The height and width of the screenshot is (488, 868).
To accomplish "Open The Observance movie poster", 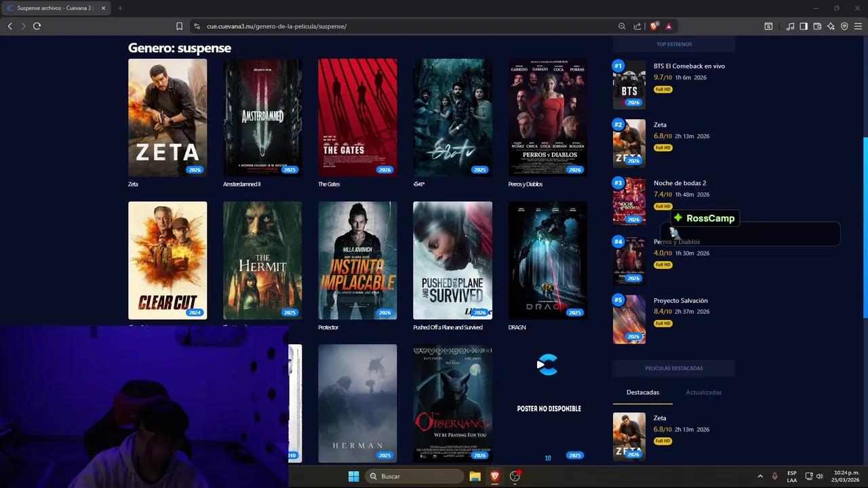I will (452, 403).
